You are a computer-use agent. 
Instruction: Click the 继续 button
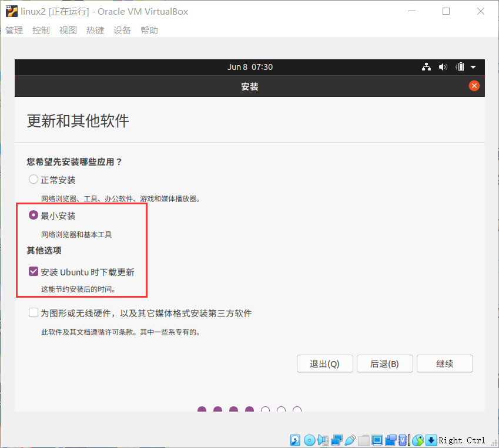tap(445, 363)
